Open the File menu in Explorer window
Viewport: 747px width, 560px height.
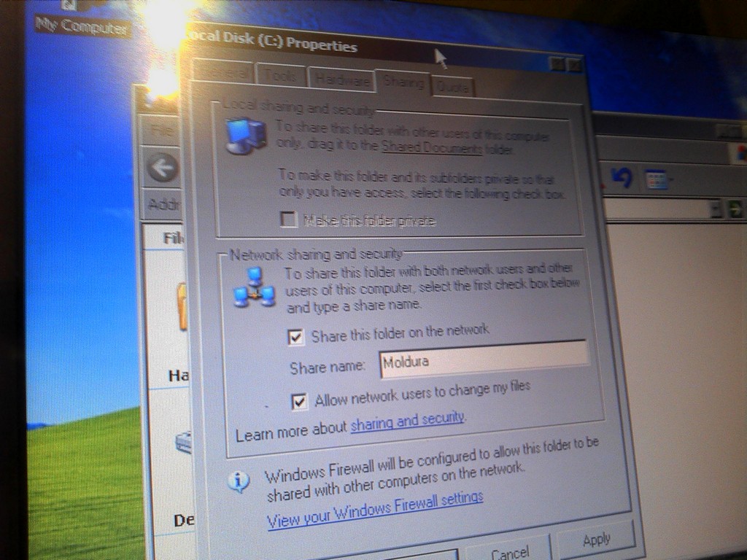(161, 130)
